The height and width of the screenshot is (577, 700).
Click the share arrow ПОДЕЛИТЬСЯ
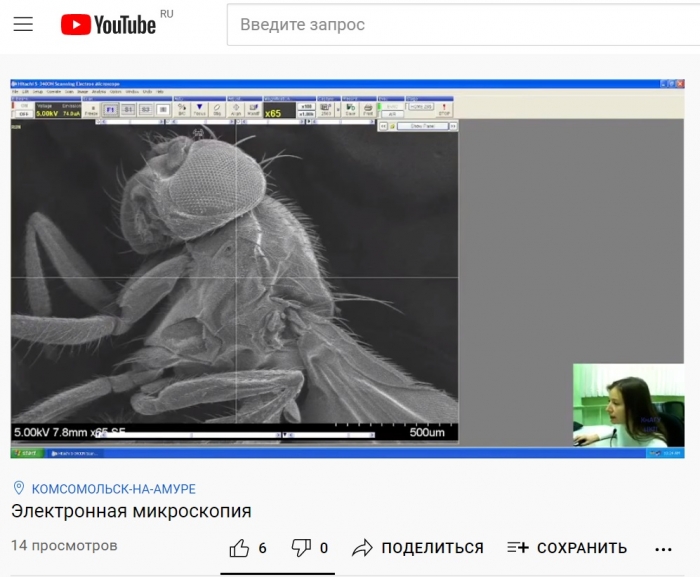[x=418, y=548]
